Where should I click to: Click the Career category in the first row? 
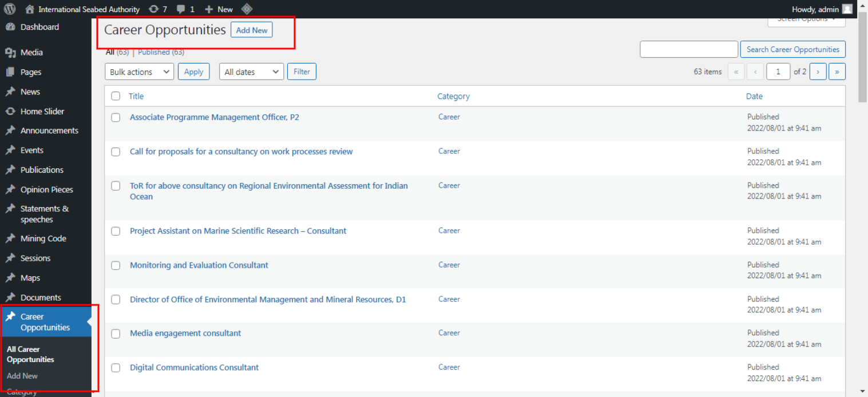pos(449,117)
